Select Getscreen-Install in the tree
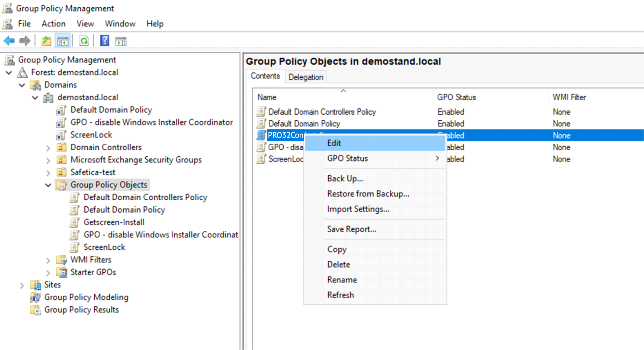644x350 pixels. (x=114, y=222)
